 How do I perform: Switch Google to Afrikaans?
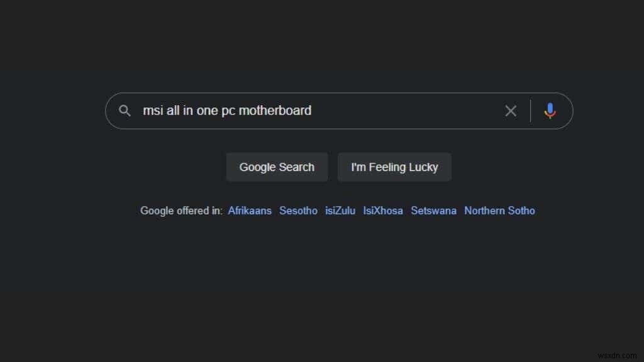pos(250,211)
